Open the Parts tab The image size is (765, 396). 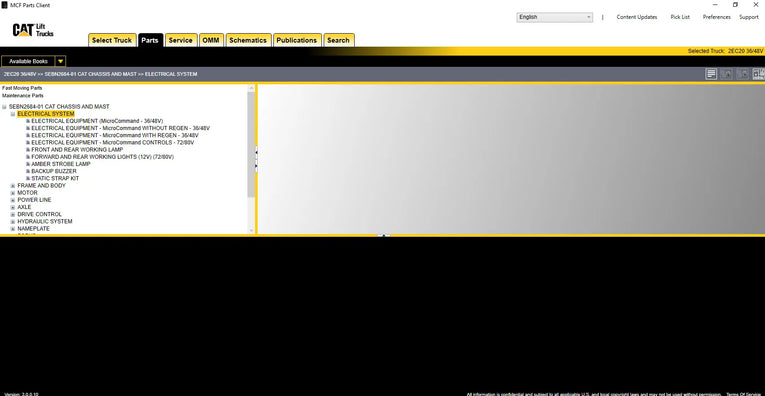point(150,40)
